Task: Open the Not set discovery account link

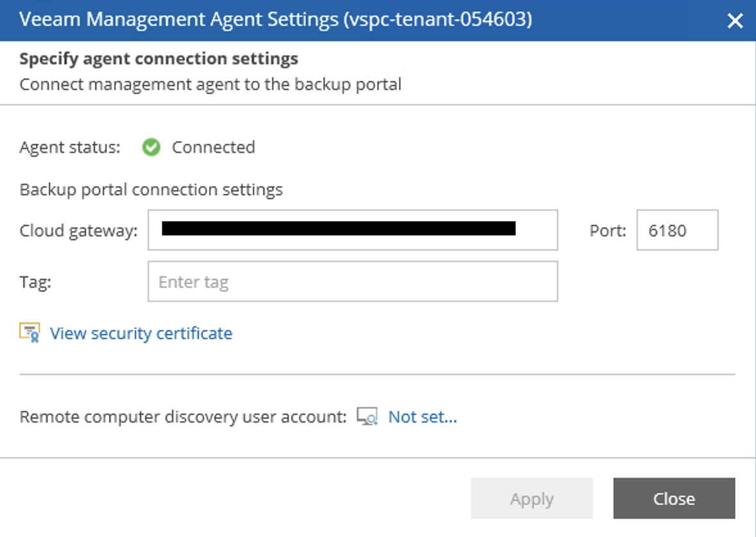Action: (422, 416)
